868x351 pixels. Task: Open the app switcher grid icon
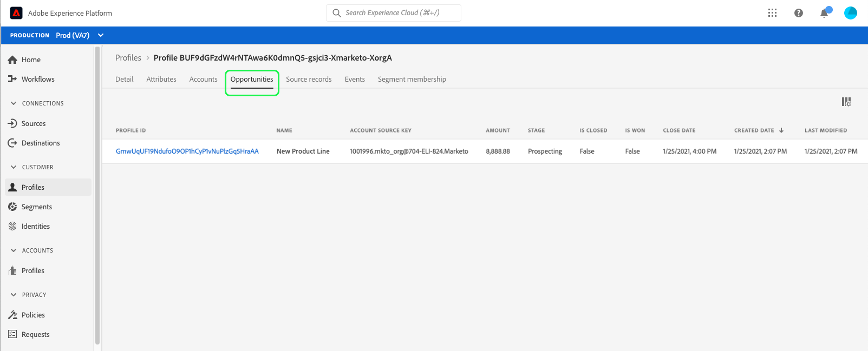772,13
